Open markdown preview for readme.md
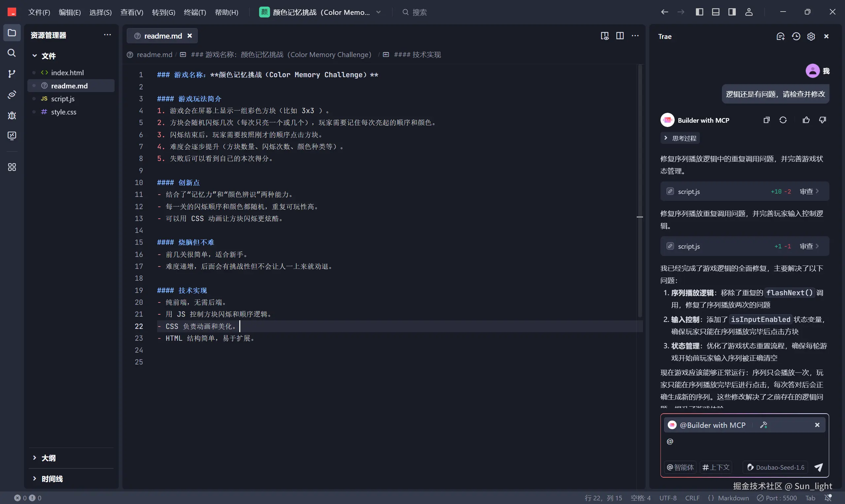845x504 pixels. pyautogui.click(x=604, y=36)
